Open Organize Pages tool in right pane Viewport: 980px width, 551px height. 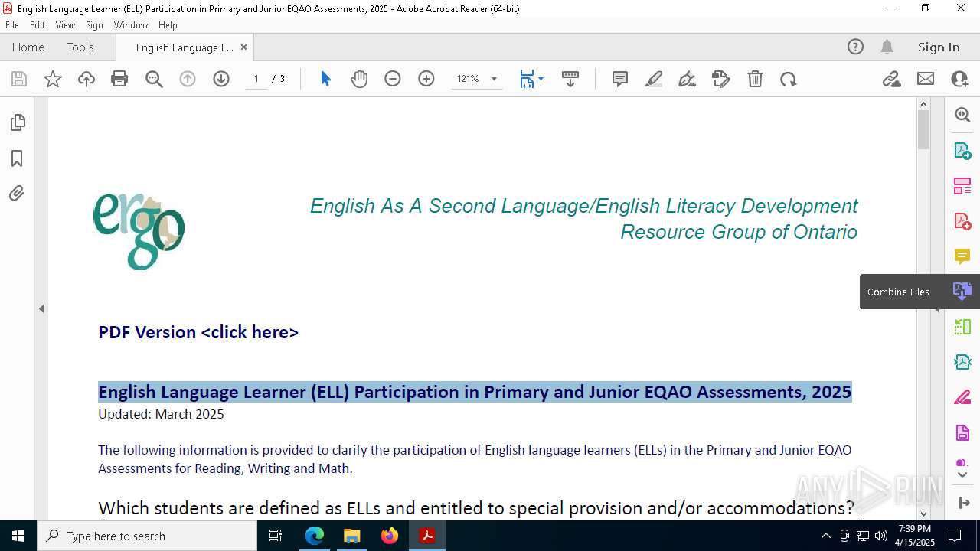pos(962,186)
